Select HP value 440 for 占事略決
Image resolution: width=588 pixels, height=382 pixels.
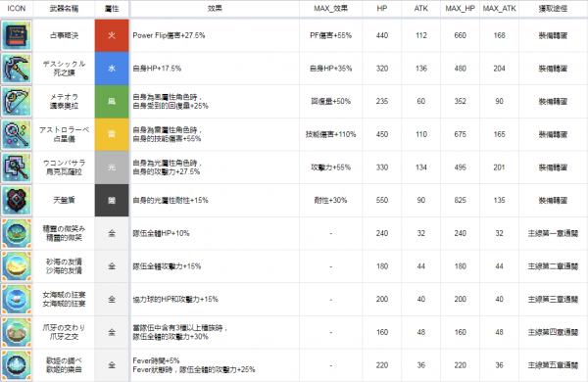click(382, 35)
